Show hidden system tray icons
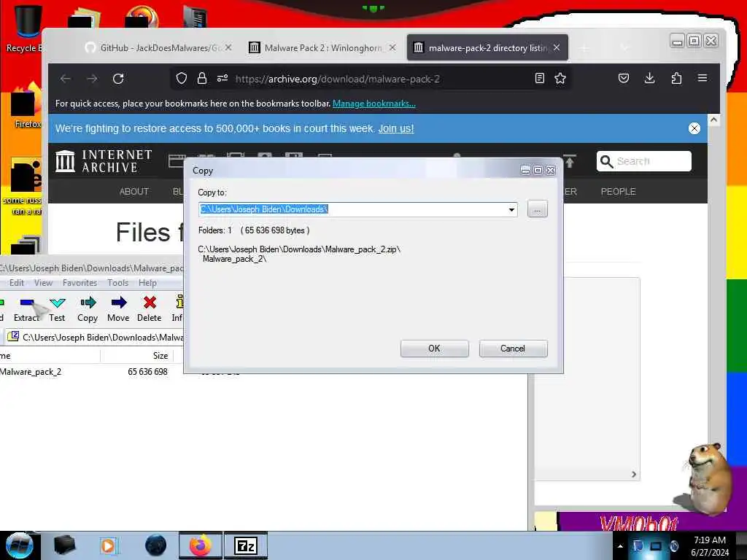 (x=620, y=546)
